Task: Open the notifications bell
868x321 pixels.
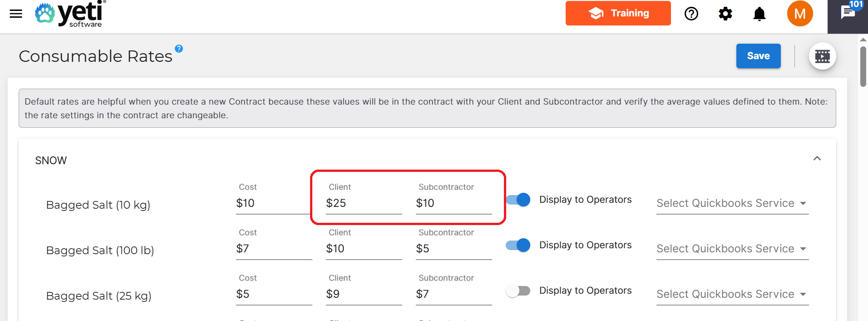Action: click(x=759, y=14)
